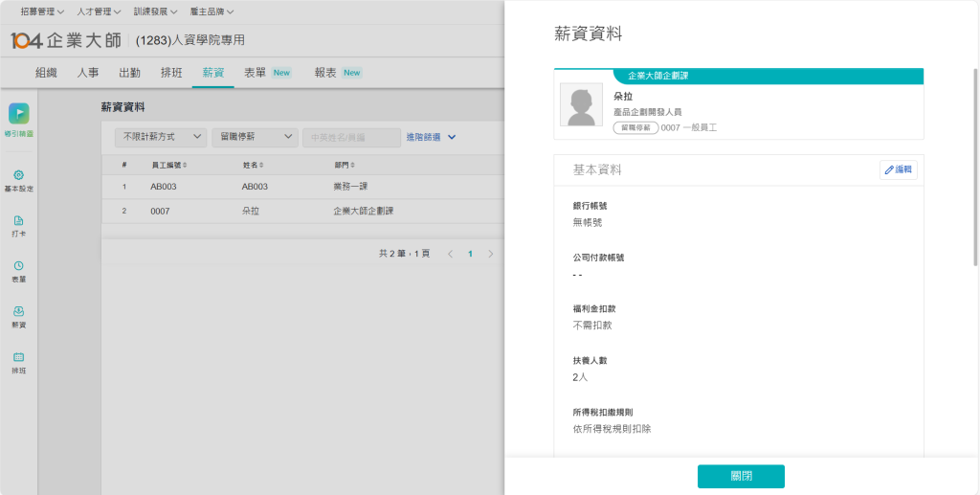The image size is (980, 495).
Task: Edit basic info with the 編輯 pencil button
Action: coord(898,169)
